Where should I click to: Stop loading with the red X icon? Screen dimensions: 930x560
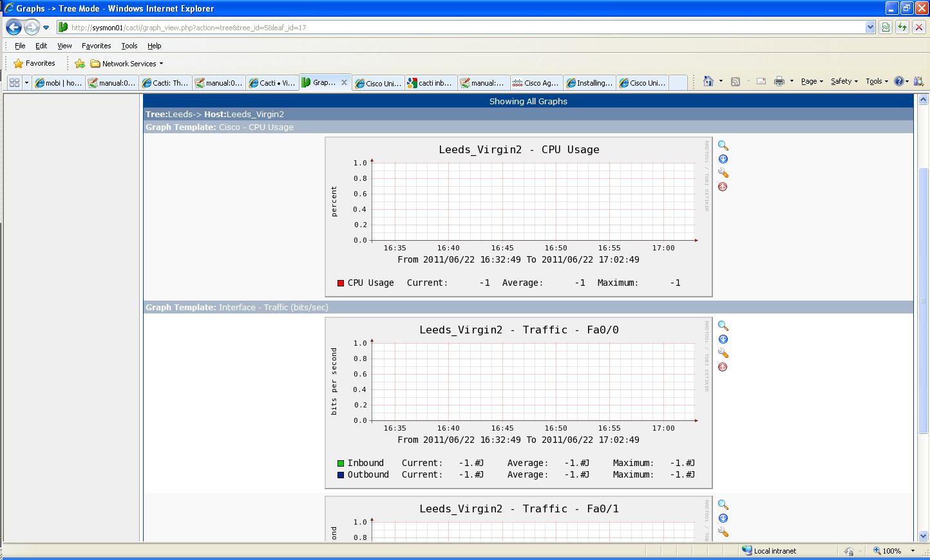[x=919, y=27]
